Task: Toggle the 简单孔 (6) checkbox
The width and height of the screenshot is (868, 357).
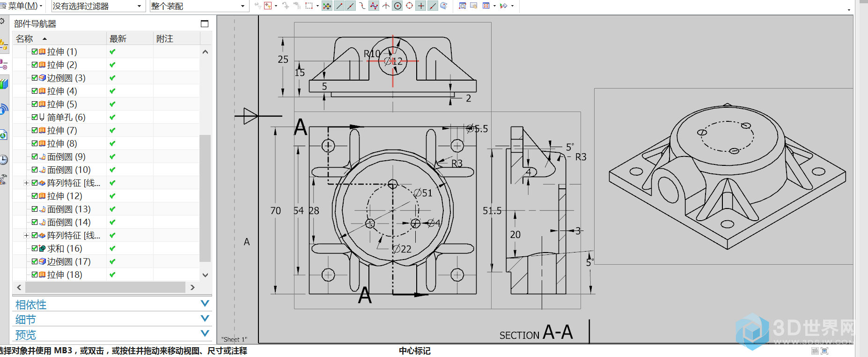Action: [x=35, y=117]
